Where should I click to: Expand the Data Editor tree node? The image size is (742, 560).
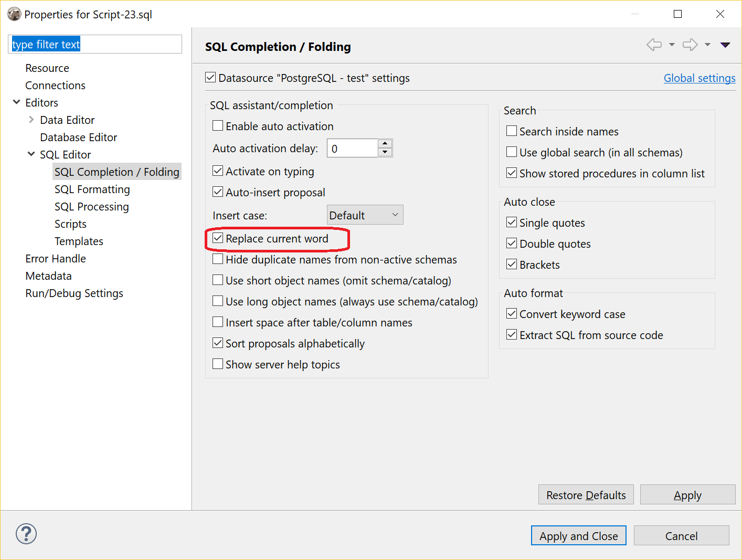[x=31, y=120]
